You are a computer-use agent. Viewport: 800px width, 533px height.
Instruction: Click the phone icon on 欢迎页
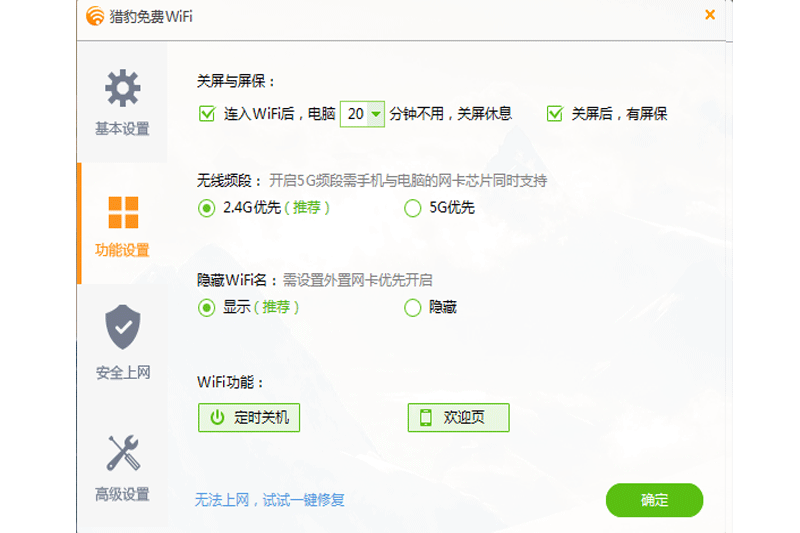coord(426,417)
